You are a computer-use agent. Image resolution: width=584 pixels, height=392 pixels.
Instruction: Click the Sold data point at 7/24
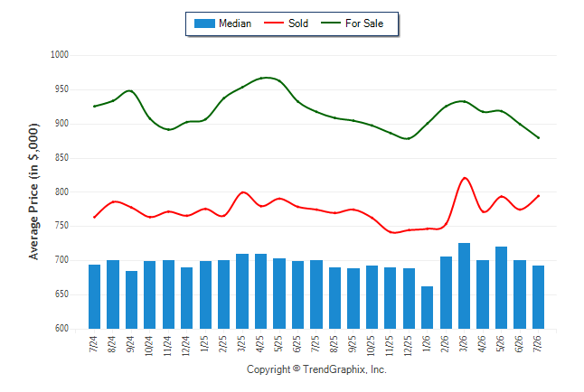tap(94, 217)
